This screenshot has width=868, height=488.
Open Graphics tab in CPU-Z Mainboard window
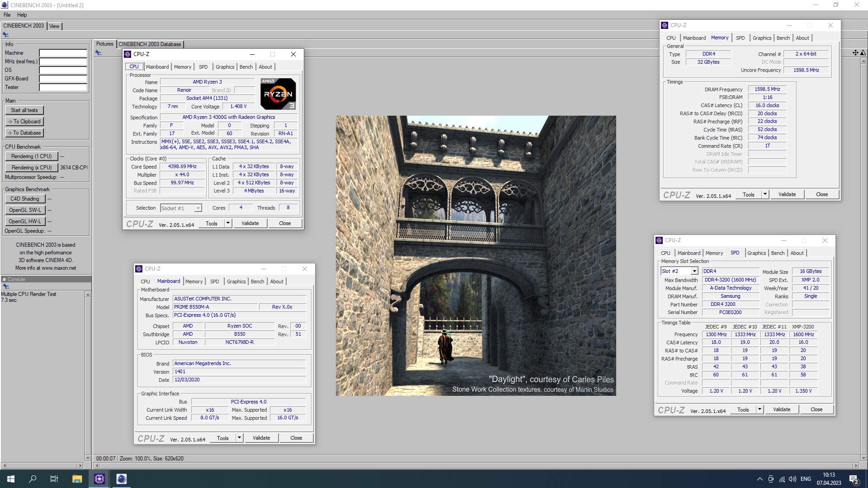236,282
